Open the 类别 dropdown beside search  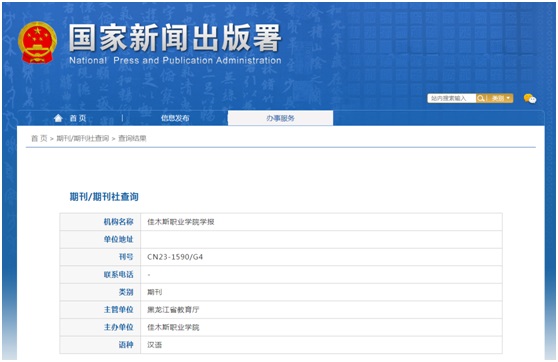(500, 98)
